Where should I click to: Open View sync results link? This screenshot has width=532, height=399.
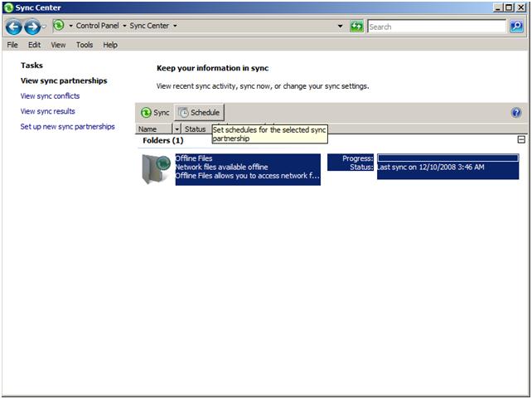pos(47,111)
